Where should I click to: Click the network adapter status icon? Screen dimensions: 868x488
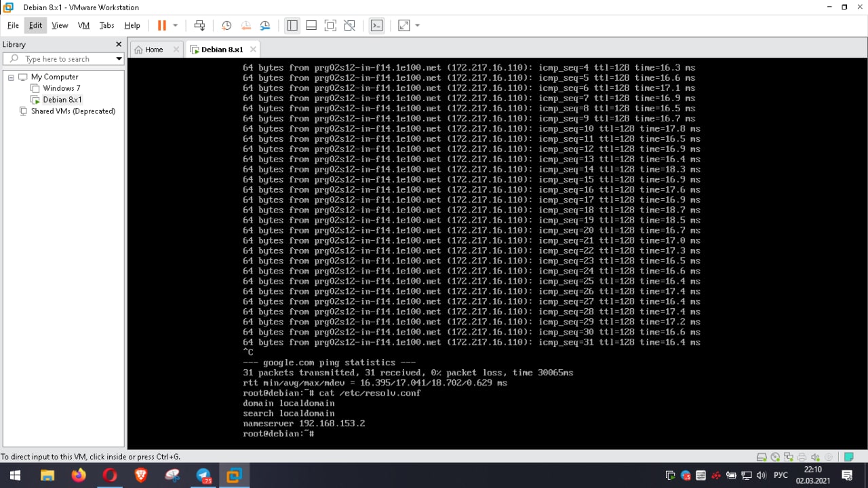(788, 457)
